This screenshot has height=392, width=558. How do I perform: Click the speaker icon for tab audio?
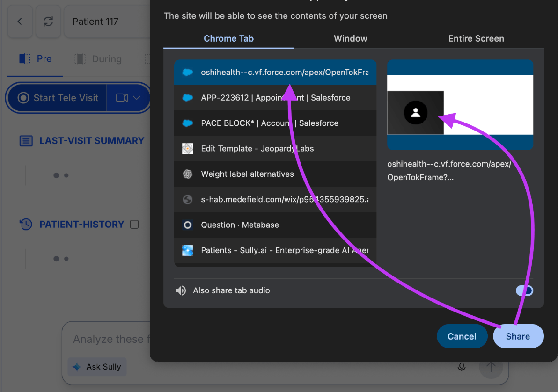[x=181, y=290]
